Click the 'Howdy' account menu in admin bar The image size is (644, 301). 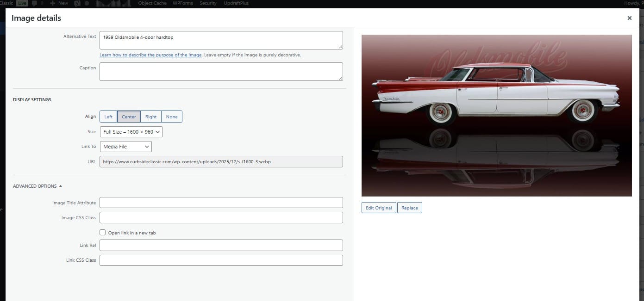tap(634, 3)
